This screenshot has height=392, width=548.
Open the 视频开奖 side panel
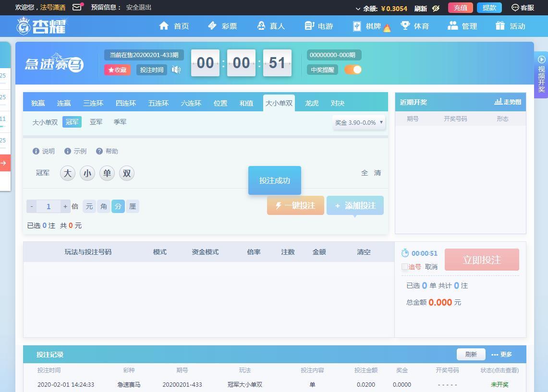(x=541, y=75)
